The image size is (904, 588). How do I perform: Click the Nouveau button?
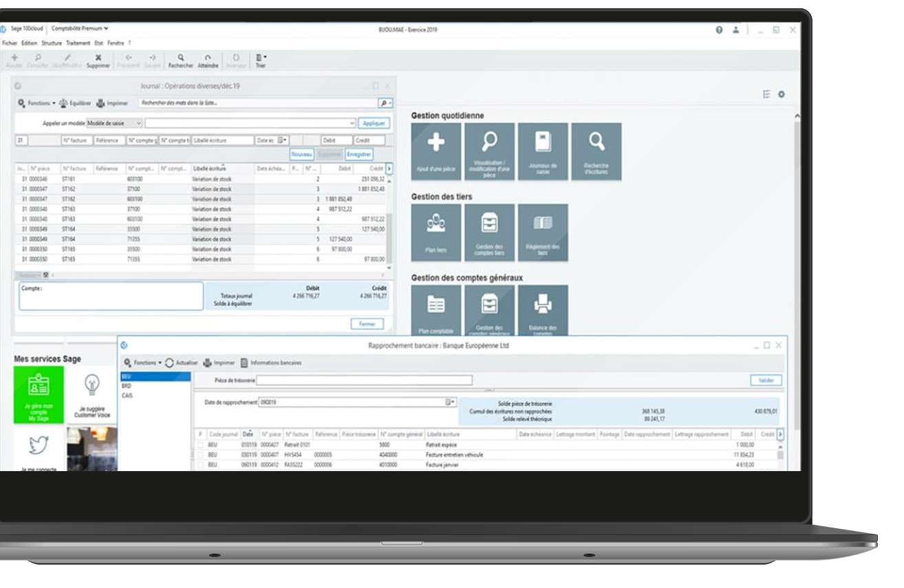coord(302,155)
